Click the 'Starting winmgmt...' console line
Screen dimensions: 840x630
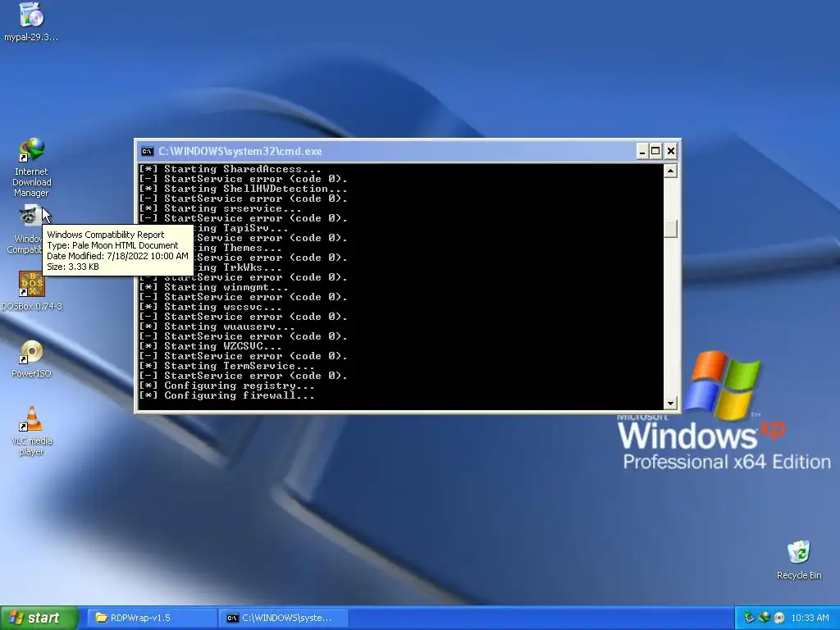[213, 287]
